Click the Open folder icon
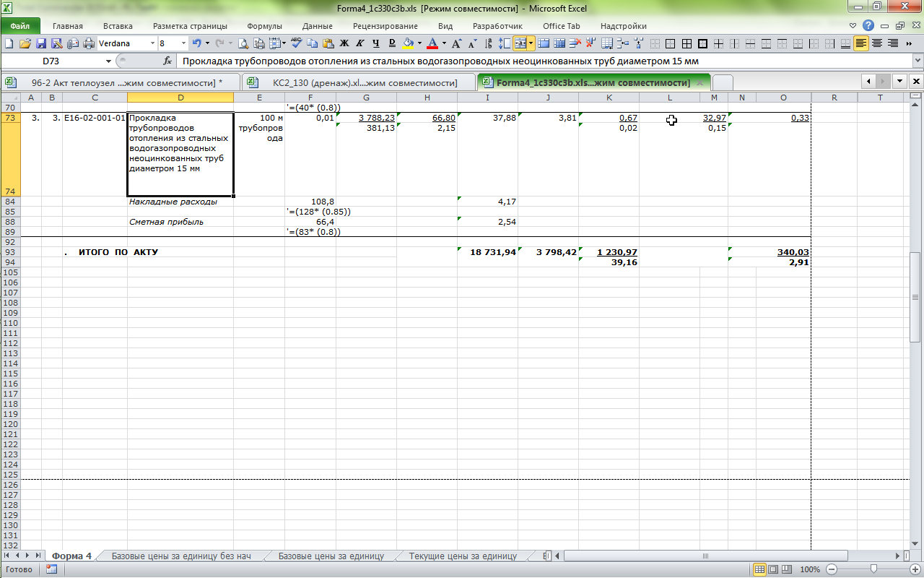 click(25, 43)
